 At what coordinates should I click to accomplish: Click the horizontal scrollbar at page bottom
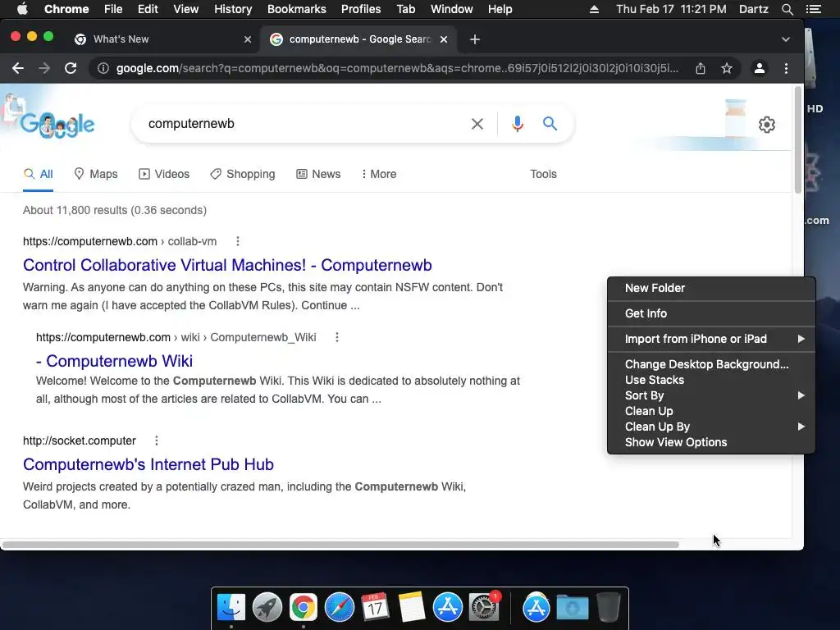click(340, 545)
